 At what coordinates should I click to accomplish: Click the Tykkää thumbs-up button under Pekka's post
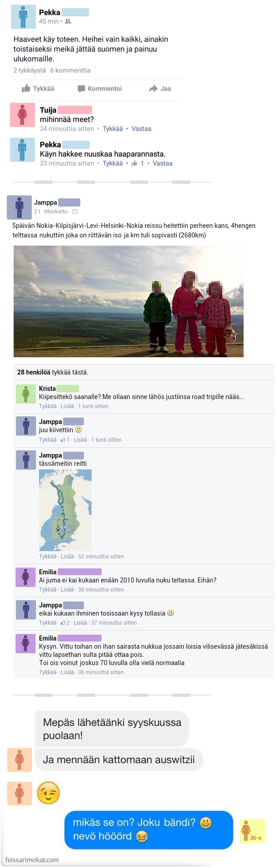pos(38,89)
